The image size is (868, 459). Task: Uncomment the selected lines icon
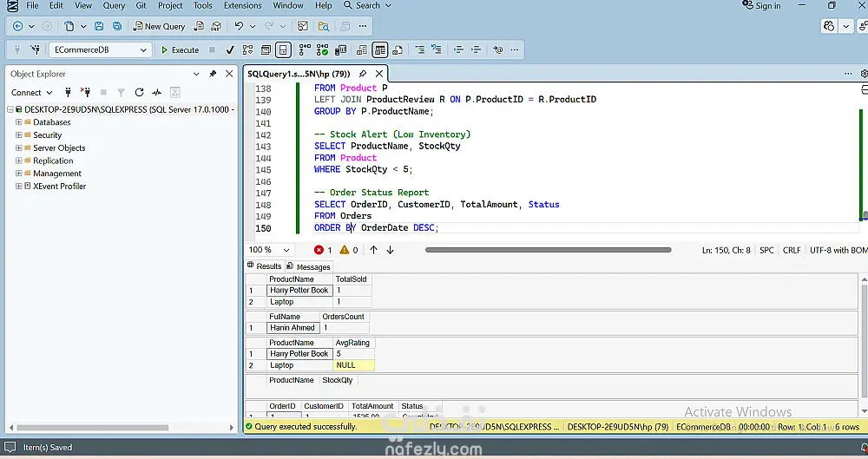(437, 49)
